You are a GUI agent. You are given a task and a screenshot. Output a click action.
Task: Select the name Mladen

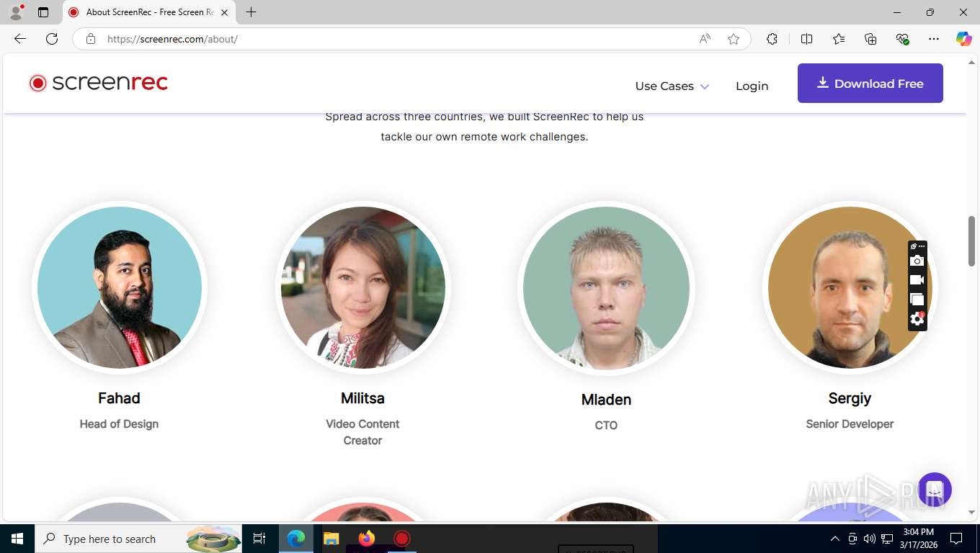(x=606, y=400)
